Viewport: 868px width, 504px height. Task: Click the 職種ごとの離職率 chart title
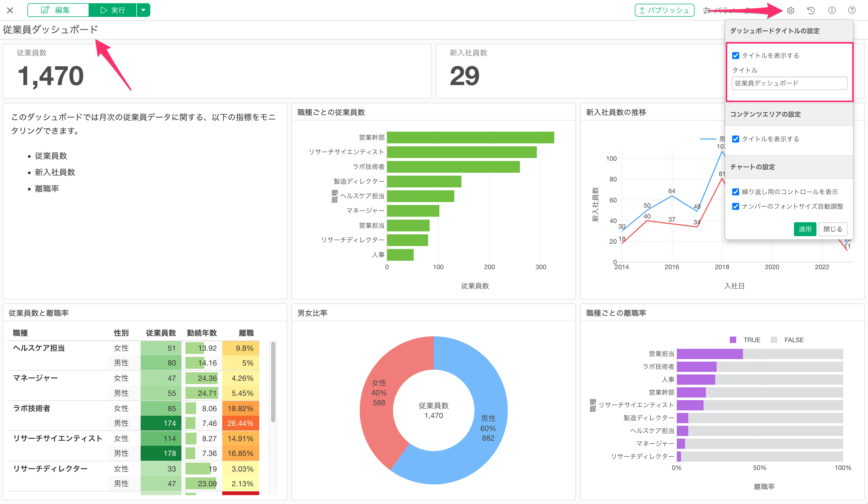point(616,313)
